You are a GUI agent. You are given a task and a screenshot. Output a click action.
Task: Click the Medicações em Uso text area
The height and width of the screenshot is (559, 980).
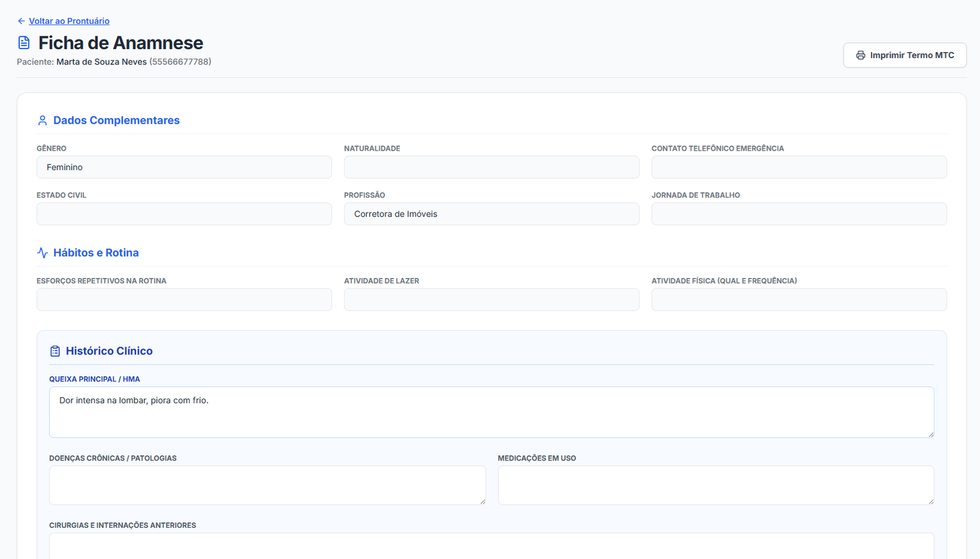pyautogui.click(x=716, y=486)
